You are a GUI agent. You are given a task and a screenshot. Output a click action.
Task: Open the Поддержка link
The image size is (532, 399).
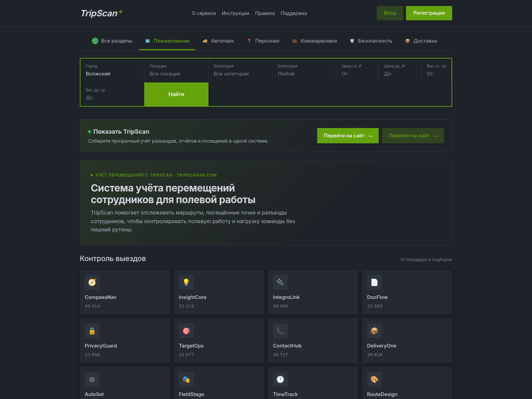pos(294,13)
